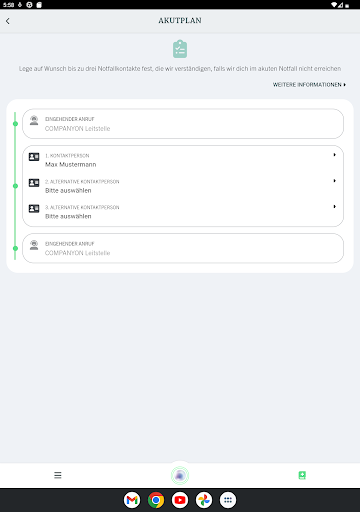Expand 3. alternative Kontaktperson arrow
Screen dimensions: 360x512
pos(334,206)
